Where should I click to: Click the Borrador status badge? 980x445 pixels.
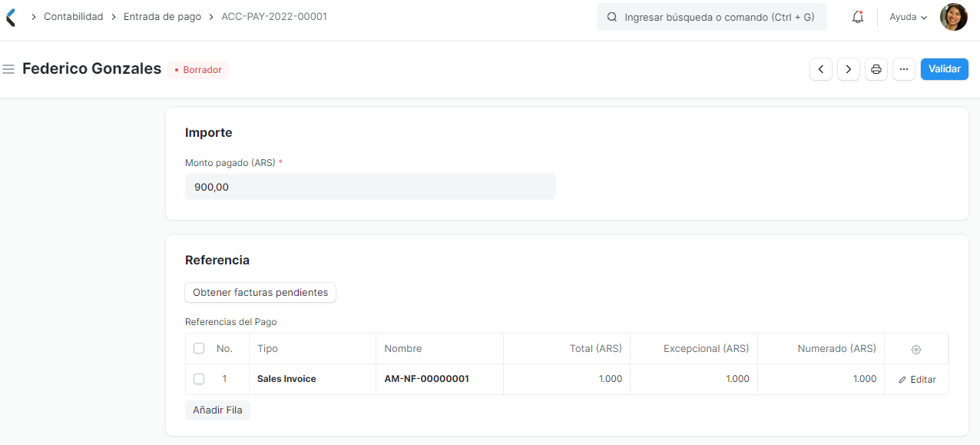[x=198, y=70]
